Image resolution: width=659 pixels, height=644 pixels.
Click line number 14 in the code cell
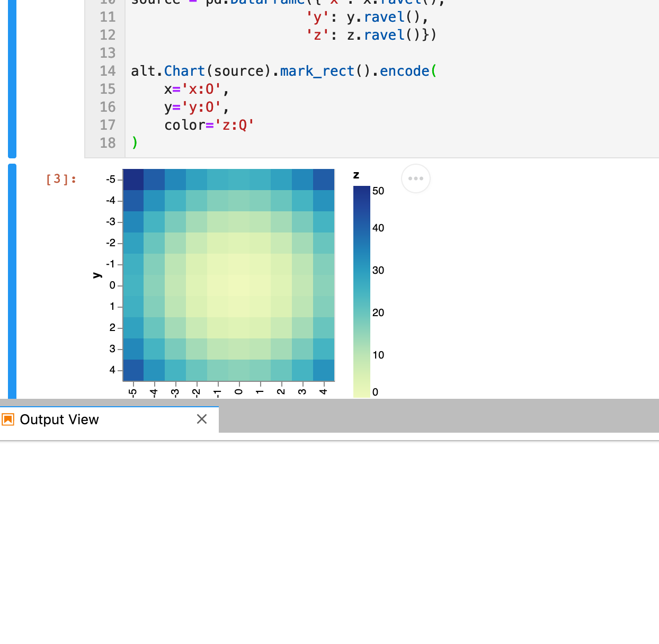[108, 71]
